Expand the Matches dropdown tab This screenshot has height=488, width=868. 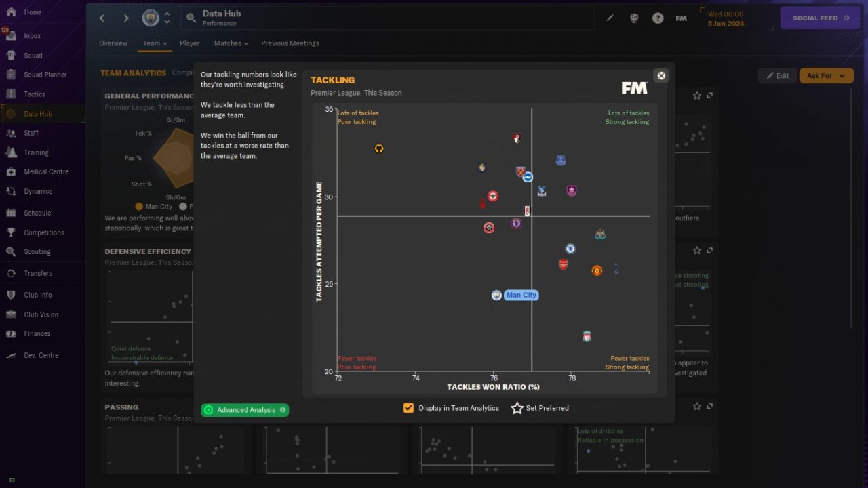(x=231, y=43)
